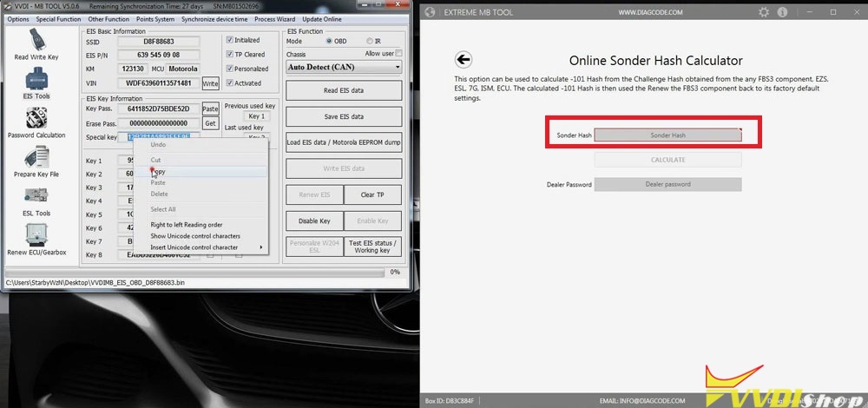The width and height of the screenshot is (868, 408).
Task: Open the Special Function menu
Action: coord(58,19)
